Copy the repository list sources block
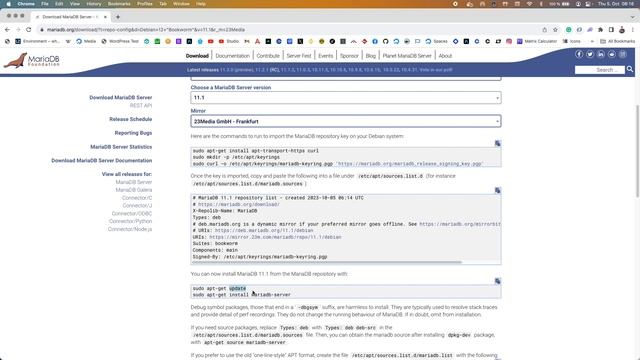The width and height of the screenshot is (640, 360). [x=497, y=190]
